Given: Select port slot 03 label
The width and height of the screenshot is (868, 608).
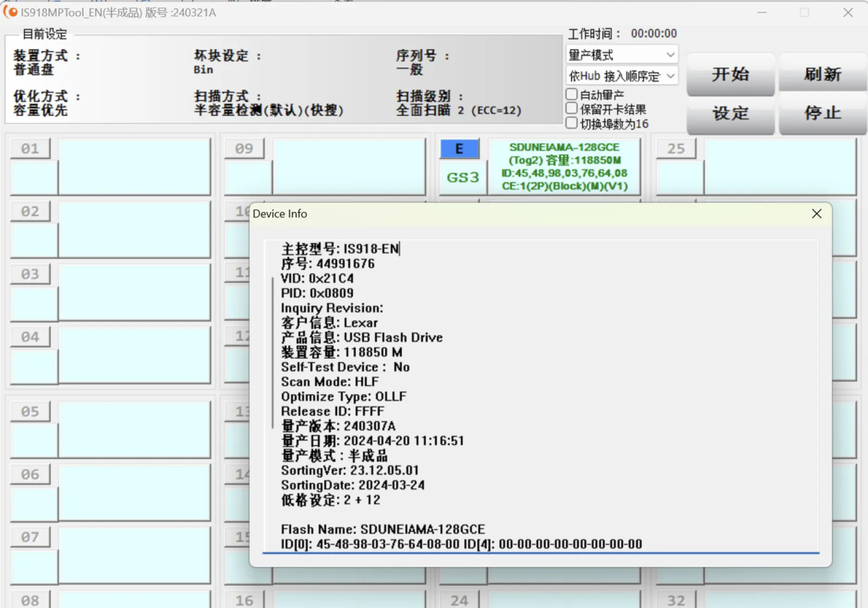Looking at the screenshot, I should (30, 274).
